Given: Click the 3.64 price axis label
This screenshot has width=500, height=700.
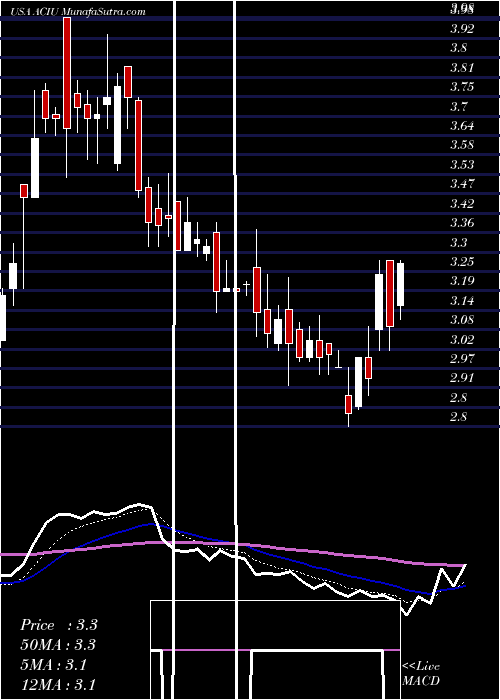Looking at the screenshot, I should click(462, 125).
